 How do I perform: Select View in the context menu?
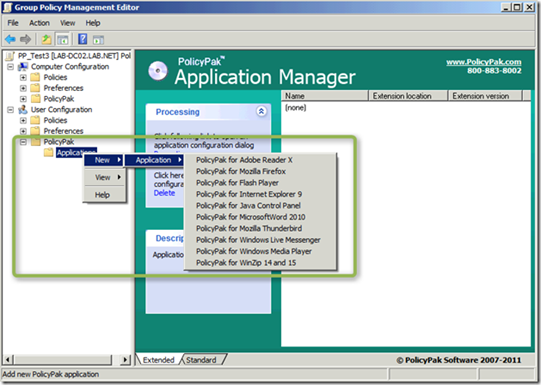pos(104,177)
